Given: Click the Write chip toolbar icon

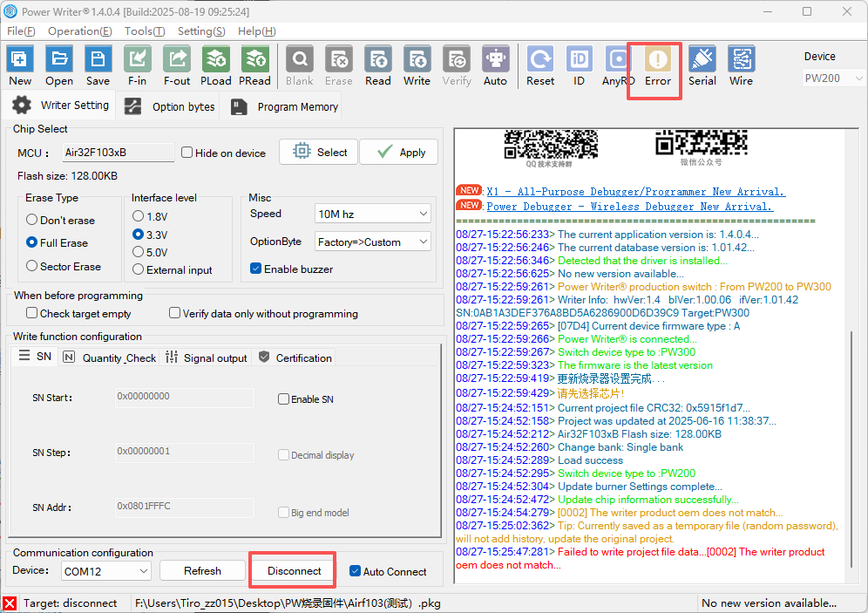Looking at the screenshot, I should click(417, 65).
